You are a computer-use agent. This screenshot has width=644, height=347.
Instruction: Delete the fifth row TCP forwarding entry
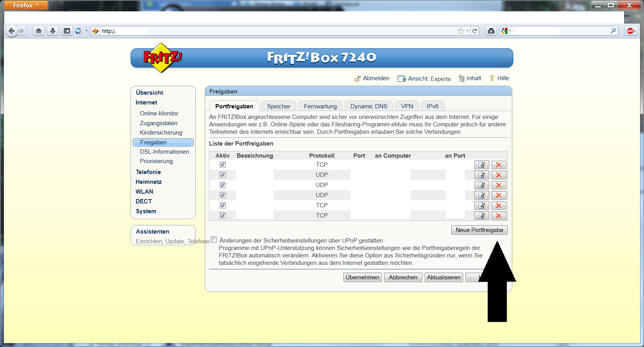pyautogui.click(x=499, y=205)
